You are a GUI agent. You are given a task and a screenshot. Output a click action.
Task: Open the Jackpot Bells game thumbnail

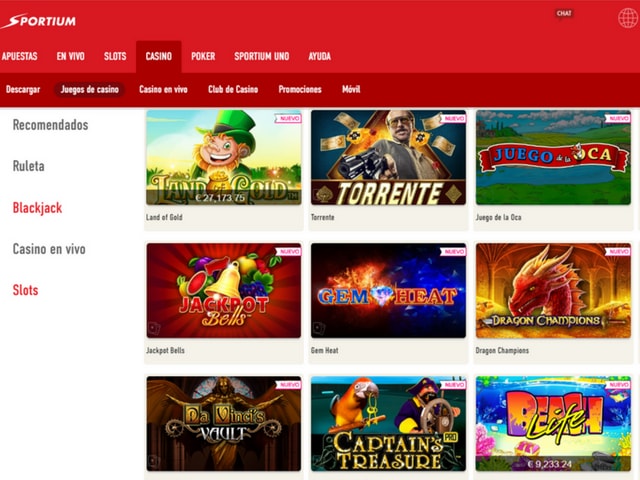coord(224,291)
